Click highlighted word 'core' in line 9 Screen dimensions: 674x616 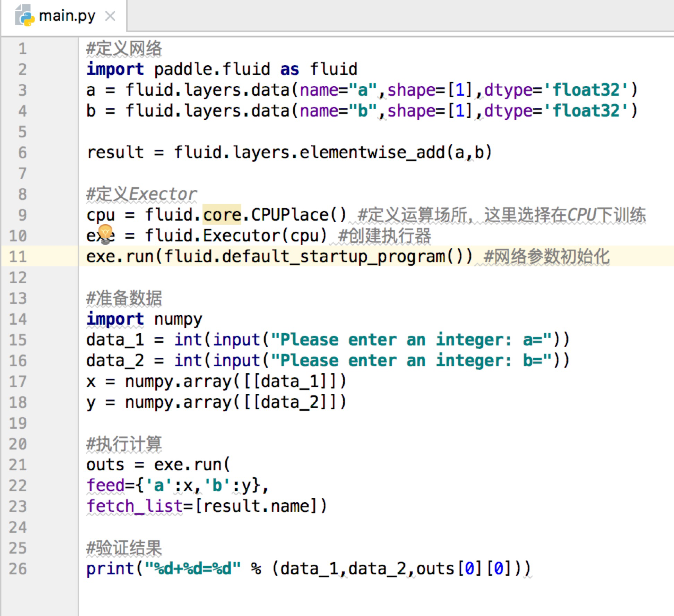(222, 215)
